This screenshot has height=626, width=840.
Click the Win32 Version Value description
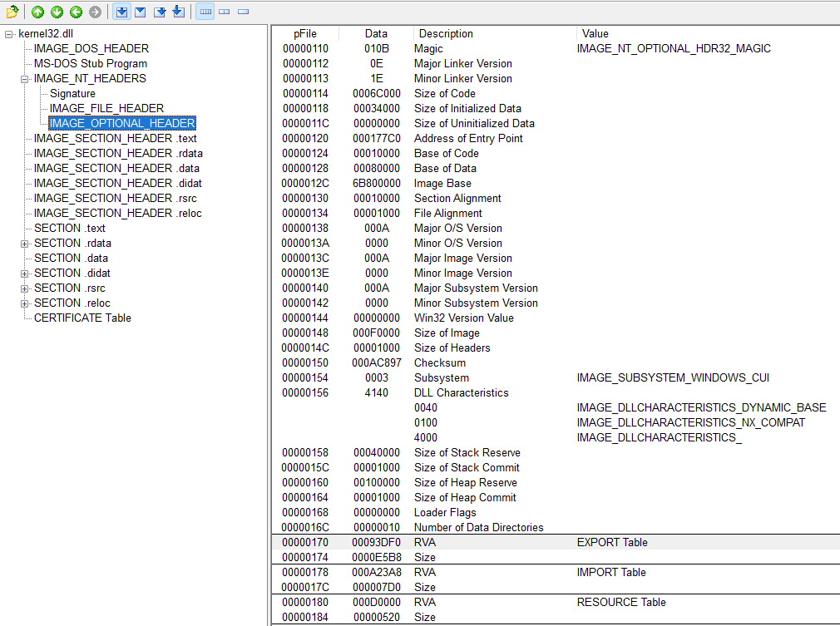click(x=464, y=318)
